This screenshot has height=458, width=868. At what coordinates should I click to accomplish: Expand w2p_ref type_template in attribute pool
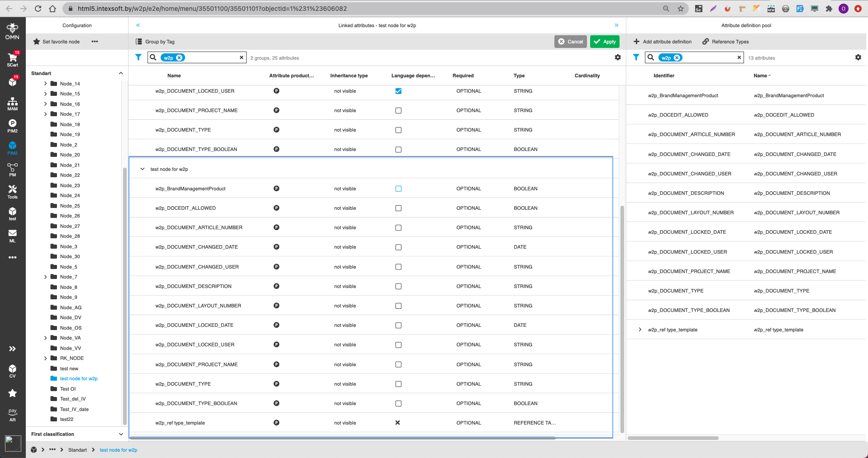click(x=640, y=330)
